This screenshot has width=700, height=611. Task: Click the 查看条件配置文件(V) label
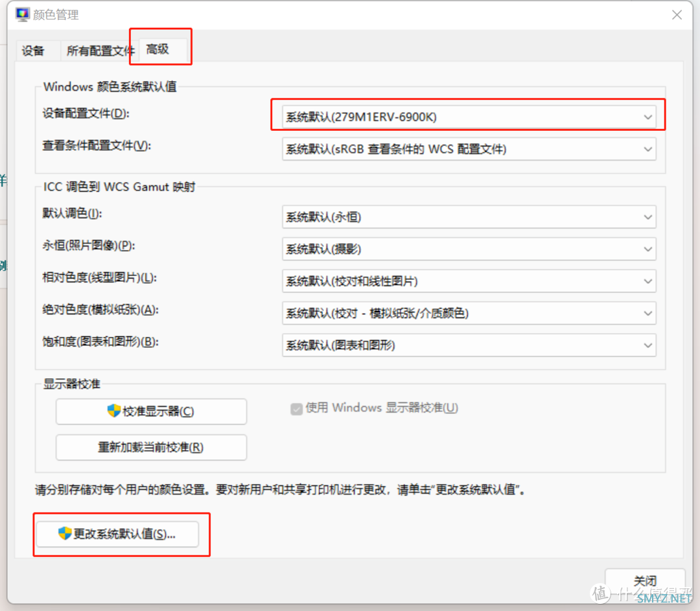click(97, 146)
